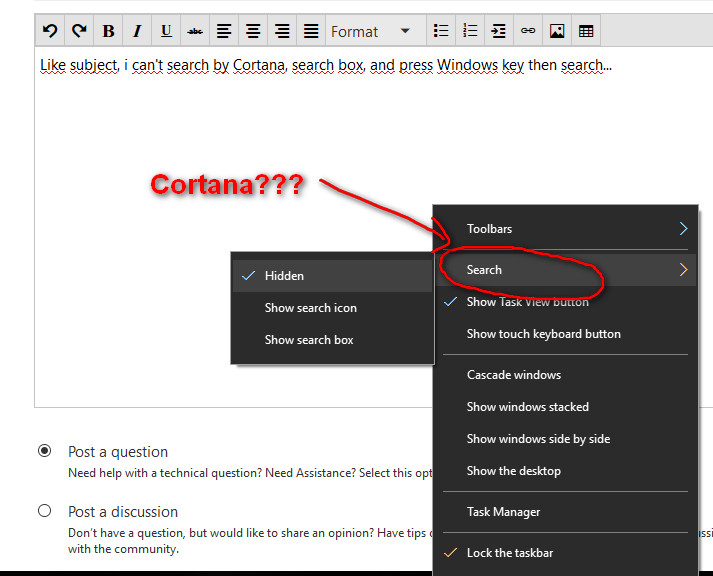Insert an image
The width and height of the screenshot is (713, 576).
click(x=557, y=31)
